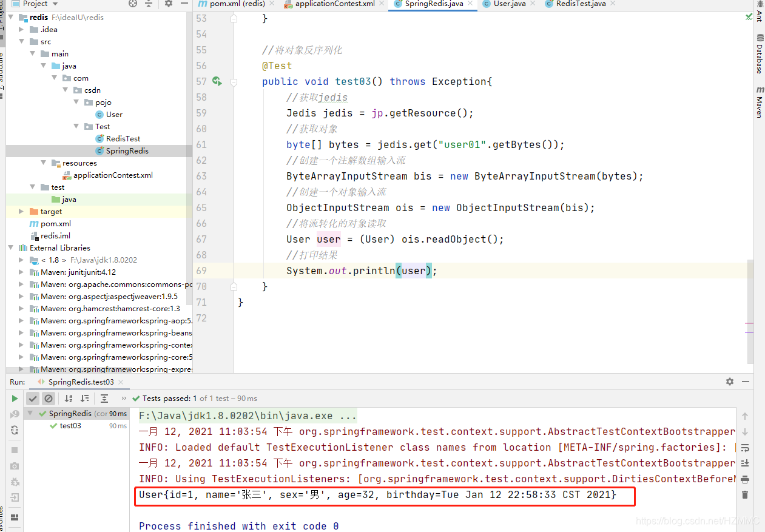Collapse all in Project panel
765x532 pixels.
pyautogui.click(x=149, y=4)
